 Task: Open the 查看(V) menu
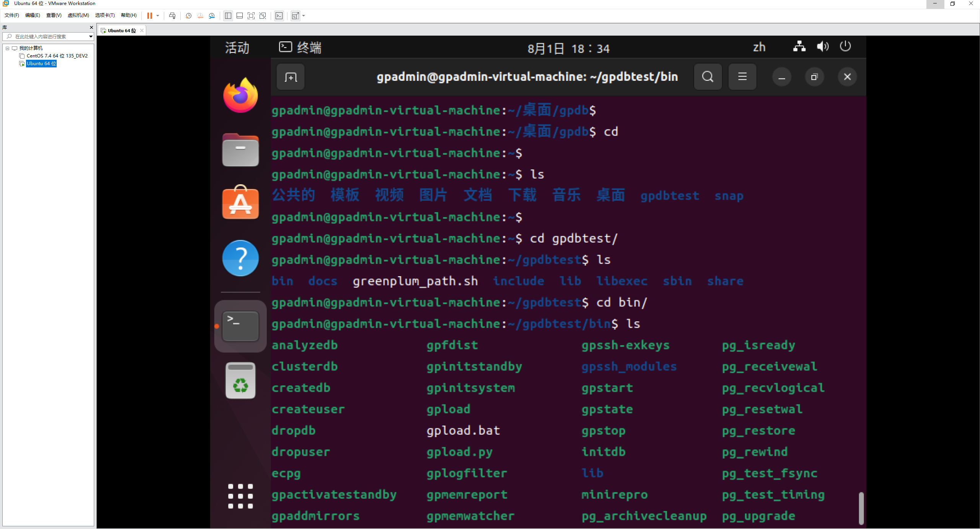point(54,15)
